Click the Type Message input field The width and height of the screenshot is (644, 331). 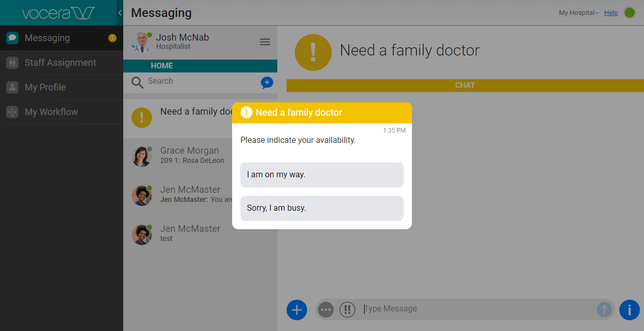[462, 308]
